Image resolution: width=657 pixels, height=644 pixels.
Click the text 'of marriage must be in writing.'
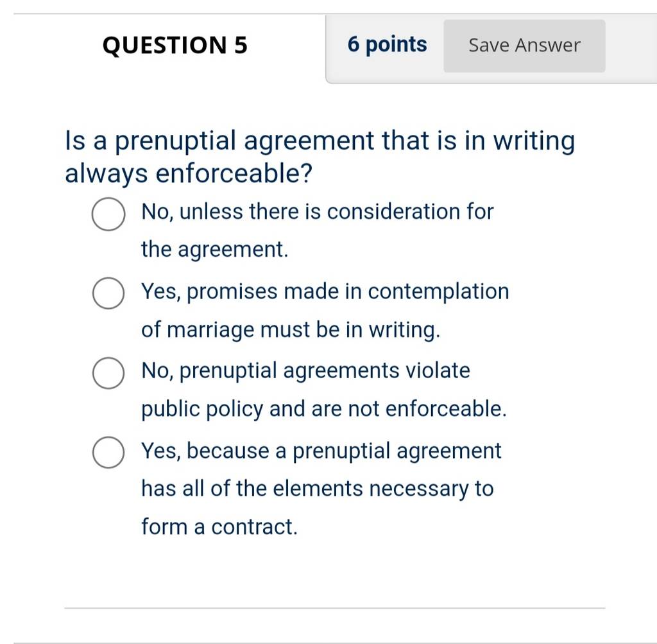291,329
